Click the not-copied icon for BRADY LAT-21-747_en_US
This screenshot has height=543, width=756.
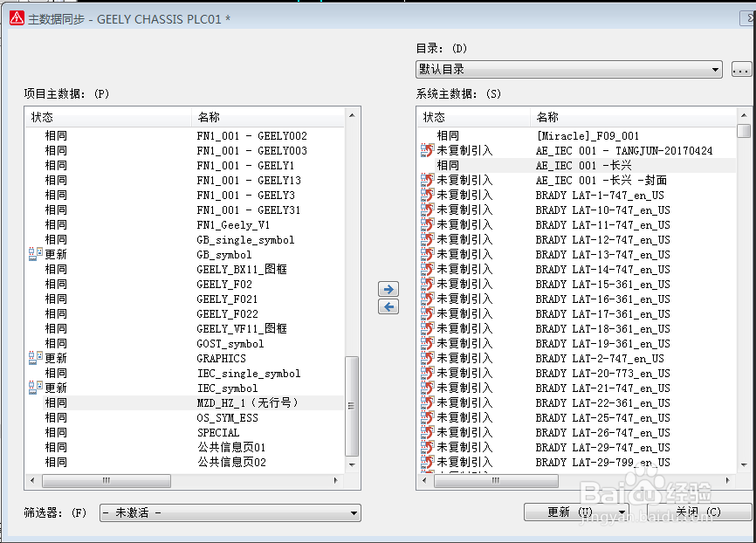click(x=427, y=388)
